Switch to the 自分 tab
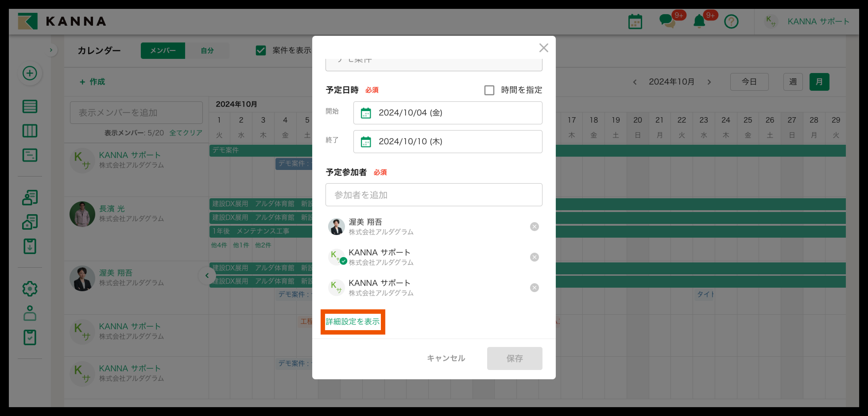Image resolution: width=868 pixels, height=416 pixels. click(x=207, y=50)
